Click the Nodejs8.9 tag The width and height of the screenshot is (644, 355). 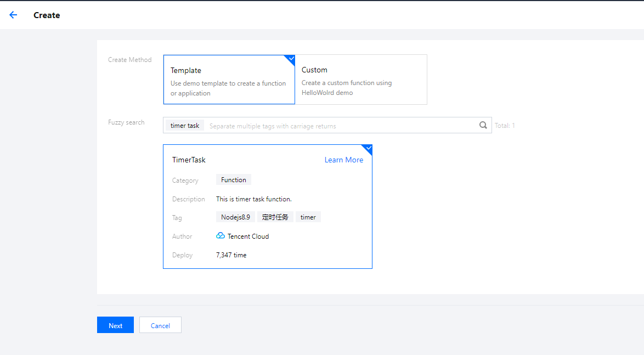tap(235, 217)
